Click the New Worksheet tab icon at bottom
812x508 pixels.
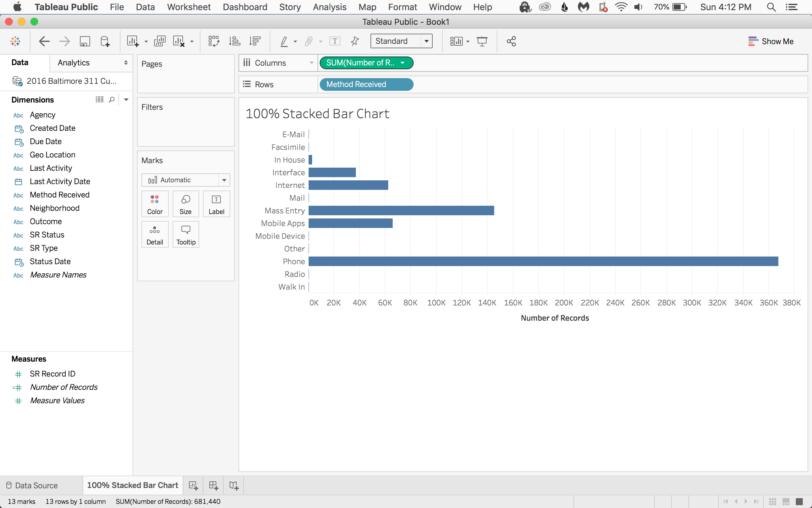[x=193, y=485]
